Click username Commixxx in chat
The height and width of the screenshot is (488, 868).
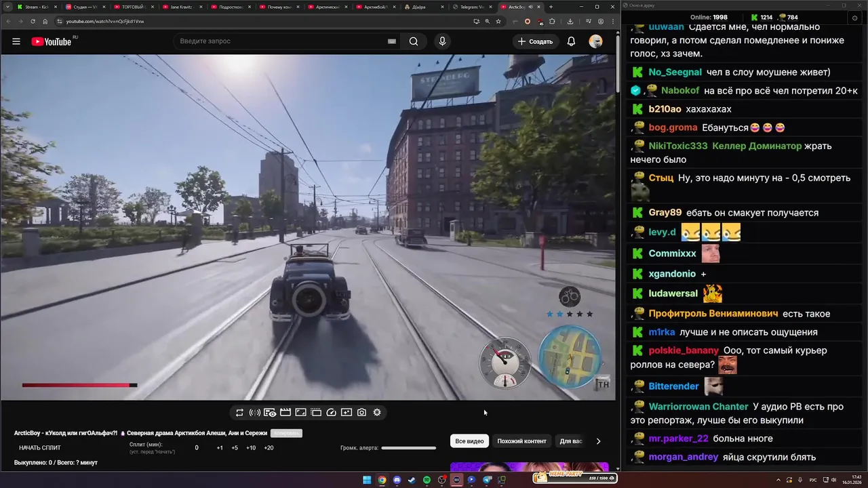pos(672,253)
